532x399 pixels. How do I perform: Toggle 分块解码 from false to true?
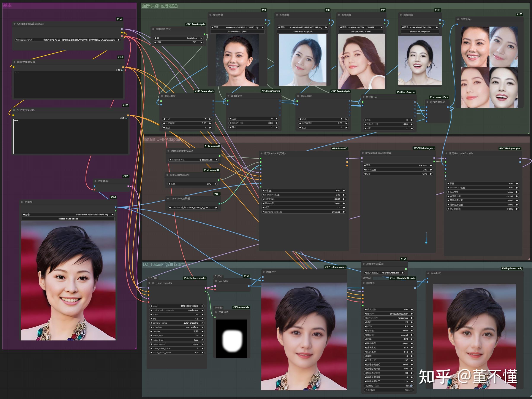[x=411, y=390]
